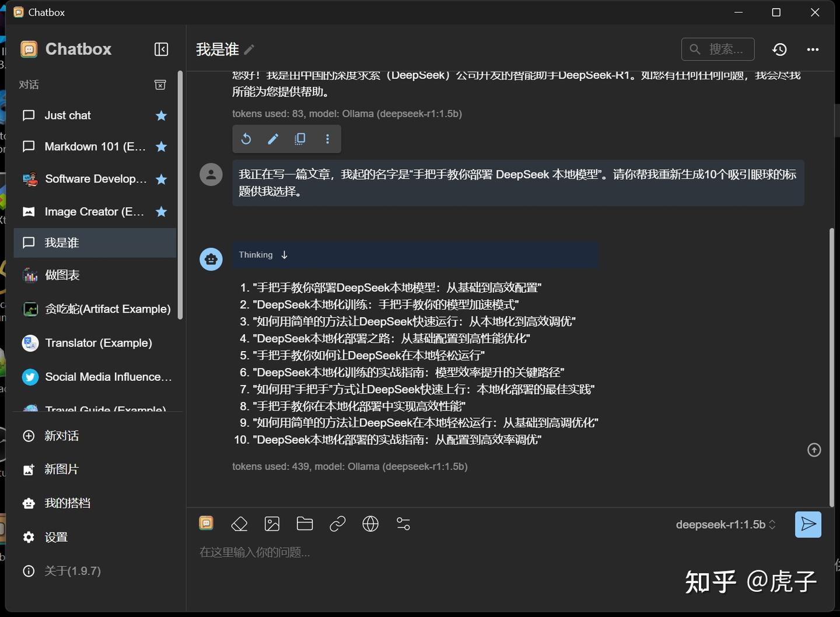Open conversation history via the clock icon
Image resolution: width=840 pixels, height=617 pixels.
point(779,49)
